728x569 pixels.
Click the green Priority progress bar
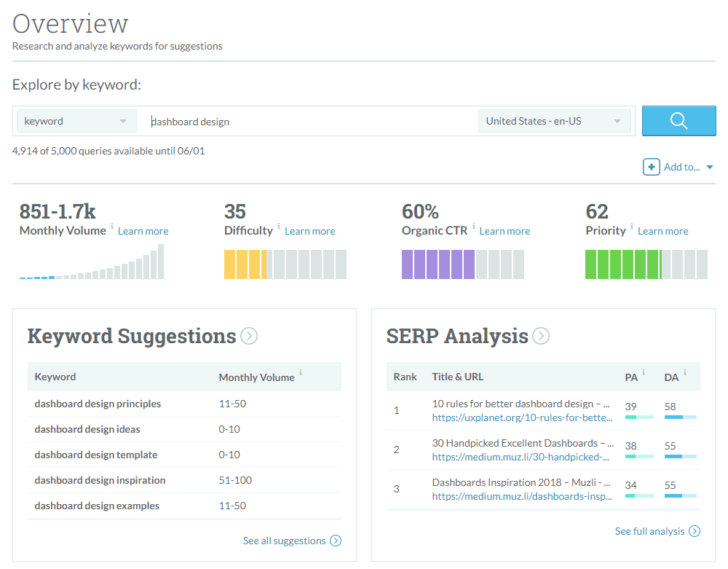(x=645, y=264)
